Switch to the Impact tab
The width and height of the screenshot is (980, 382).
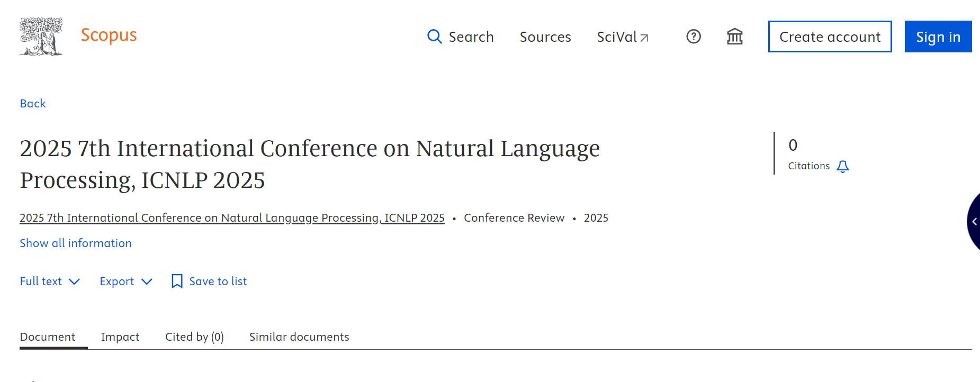[120, 337]
